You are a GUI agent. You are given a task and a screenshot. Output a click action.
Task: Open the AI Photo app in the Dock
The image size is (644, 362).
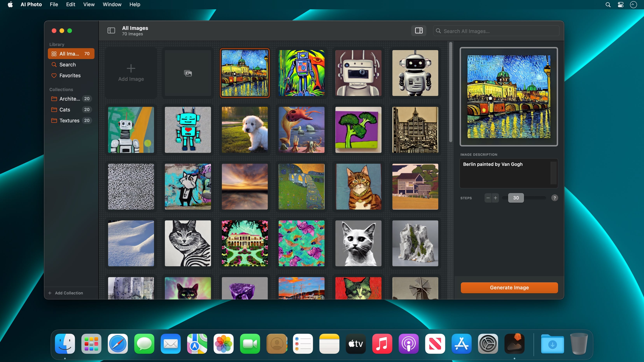click(x=514, y=344)
